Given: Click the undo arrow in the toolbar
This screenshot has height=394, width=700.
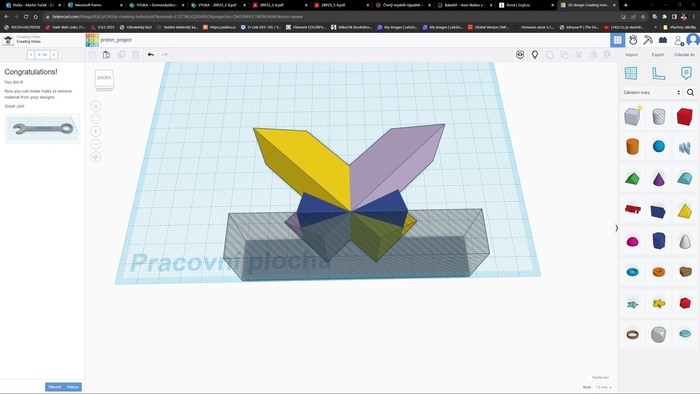Looking at the screenshot, I should (x=151, y=54).
